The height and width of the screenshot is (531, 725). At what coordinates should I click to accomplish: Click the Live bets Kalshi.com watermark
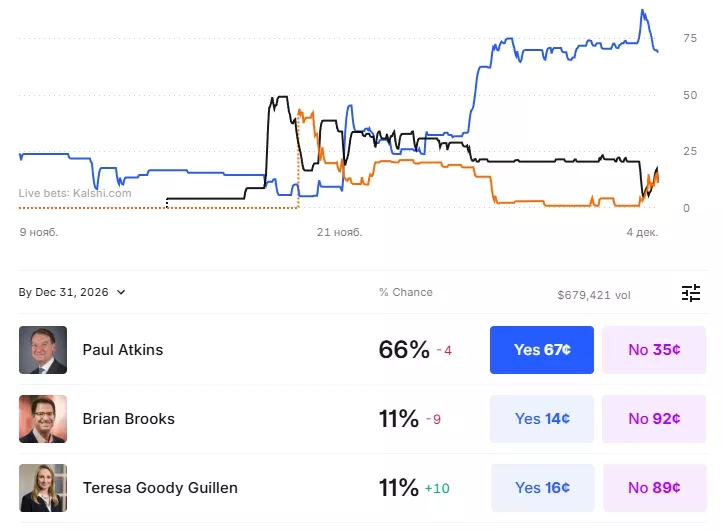point(75,193)
